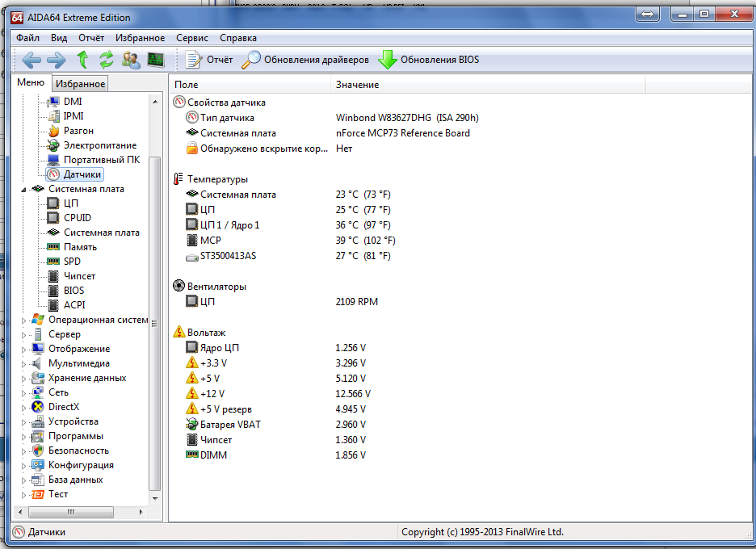The height and width of the screenshot is (549, 756).
Task: Select the Батарея VBAT row
Action: 275,424
